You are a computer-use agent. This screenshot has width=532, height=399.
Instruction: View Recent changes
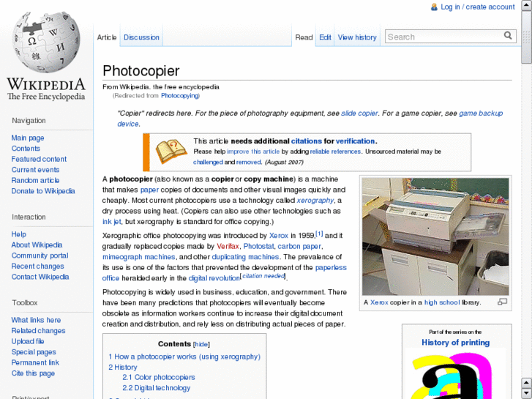[37, 266]
